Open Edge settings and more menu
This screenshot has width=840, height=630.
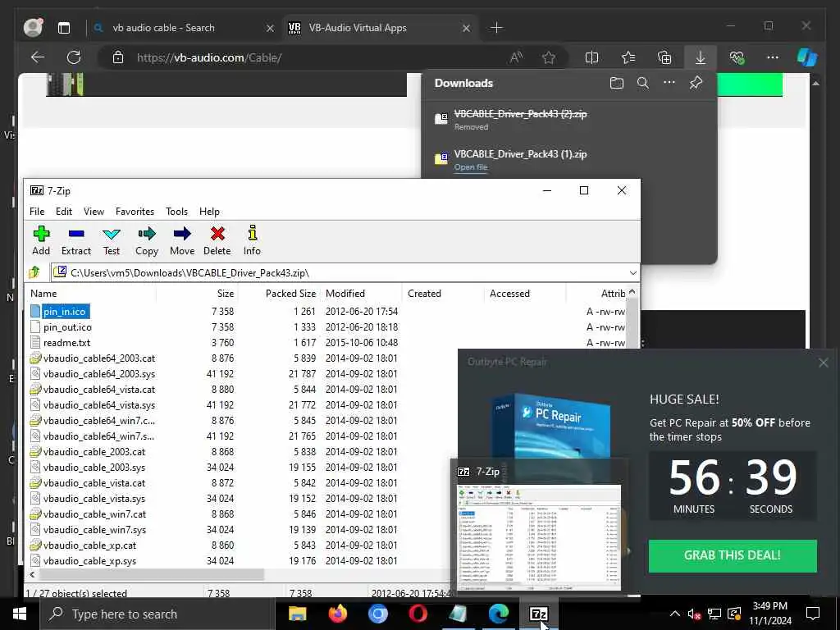tap(773, 57)
